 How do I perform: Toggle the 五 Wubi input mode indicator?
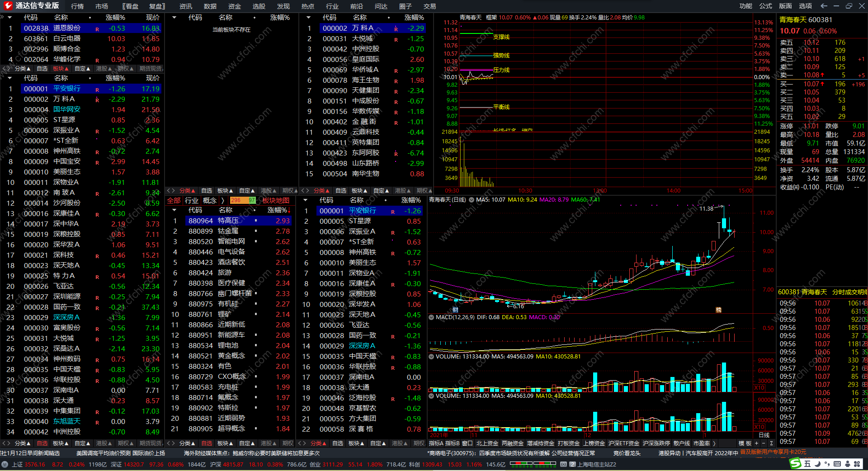click(807, 464)
